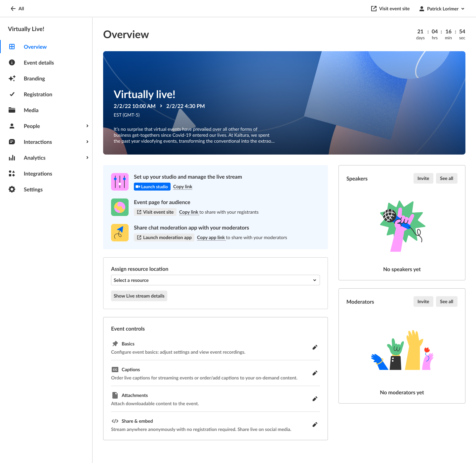This screenshot has width=476, height=463.
Task: Invite a speaker
Action: click(423, 178)
